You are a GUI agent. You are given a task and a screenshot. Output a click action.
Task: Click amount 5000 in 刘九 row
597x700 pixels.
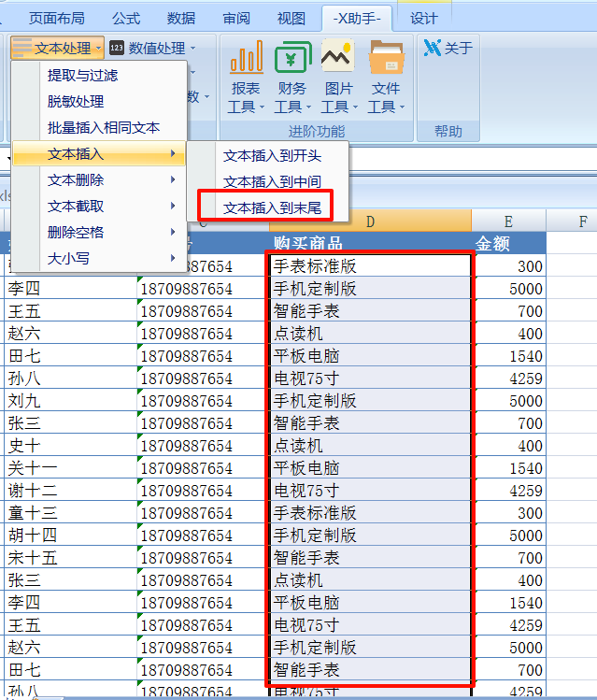(508, 400)
